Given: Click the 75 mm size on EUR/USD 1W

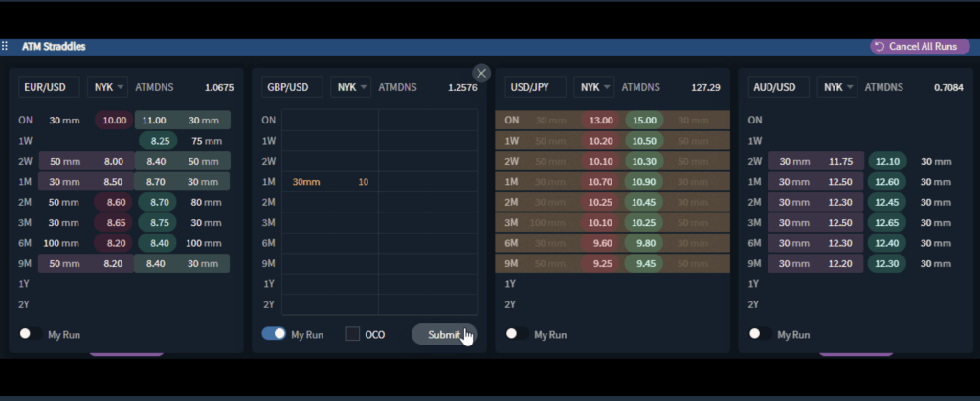Looking at the screenshot, I should point(207,141).
